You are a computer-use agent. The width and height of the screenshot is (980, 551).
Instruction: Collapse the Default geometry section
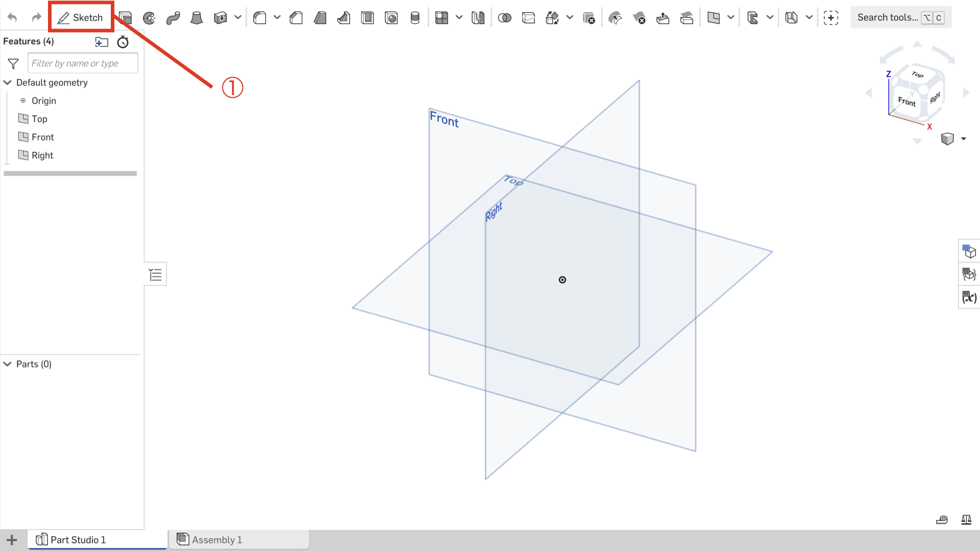[8, 82]
